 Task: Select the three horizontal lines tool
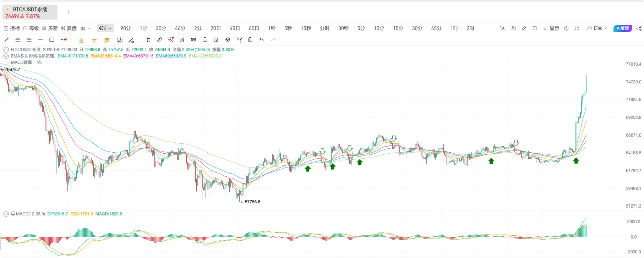coord(29,40)
